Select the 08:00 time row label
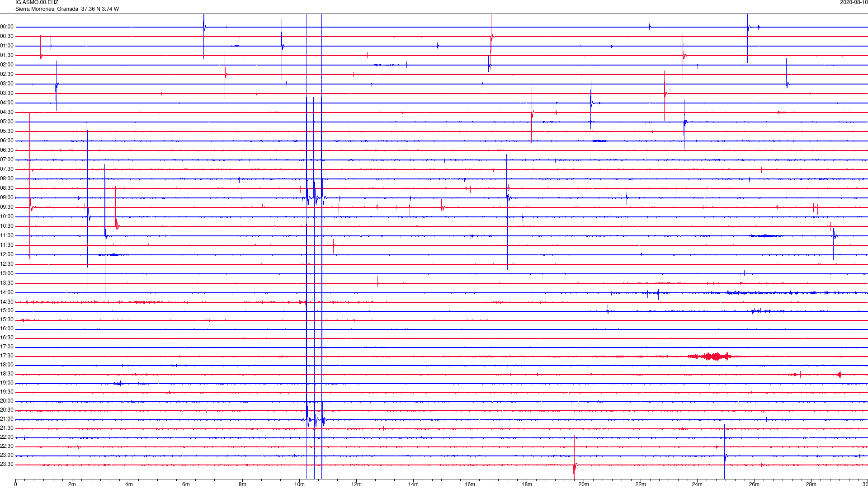Image resolution: width=868 pixels, height=488 pixels. pos(7,179)
